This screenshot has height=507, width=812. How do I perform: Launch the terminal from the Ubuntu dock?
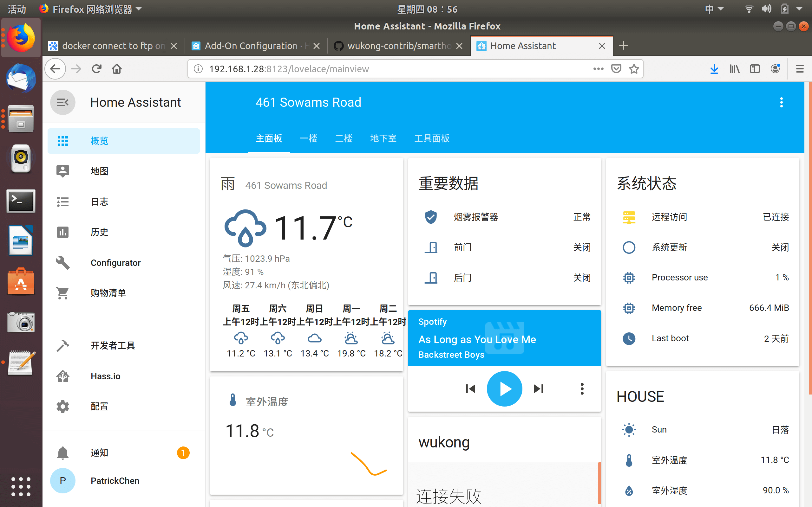tap(21, 201)
